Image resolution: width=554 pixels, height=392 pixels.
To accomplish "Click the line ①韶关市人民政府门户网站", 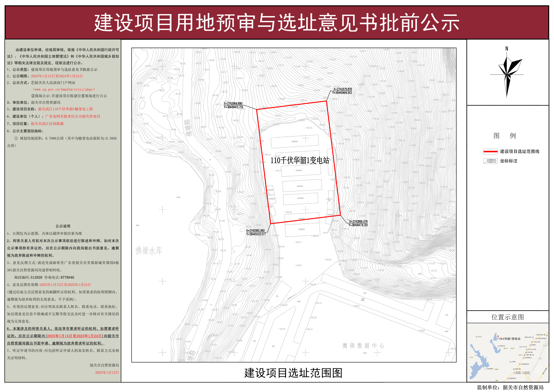I will pos(53,83).
